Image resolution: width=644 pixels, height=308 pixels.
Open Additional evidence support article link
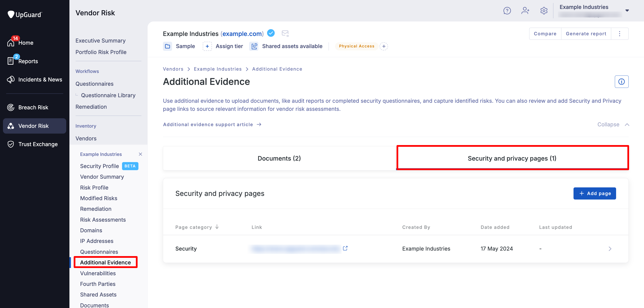pyautogui.click(x=212, y=124)
